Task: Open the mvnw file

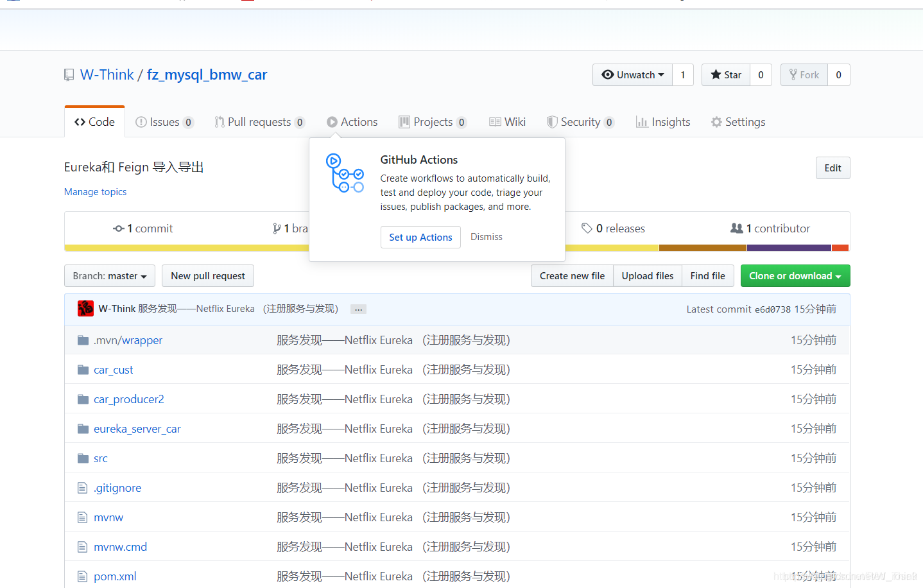Action: [108, 517]
